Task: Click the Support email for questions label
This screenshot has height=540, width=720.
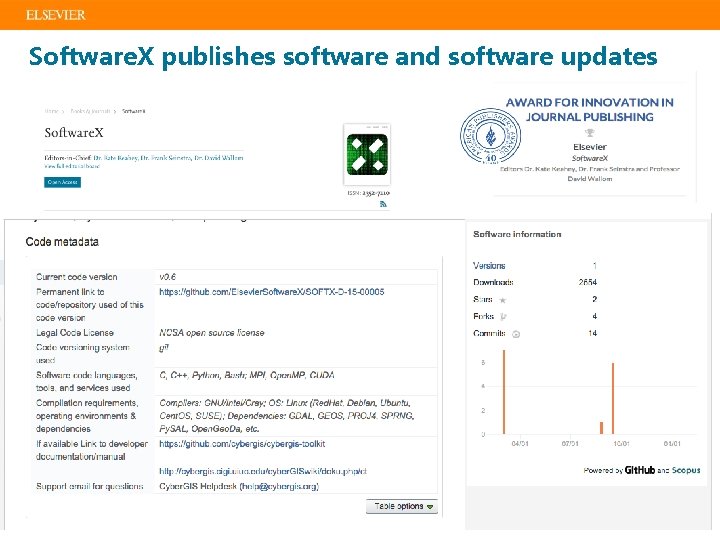Action: coord(90,486)
